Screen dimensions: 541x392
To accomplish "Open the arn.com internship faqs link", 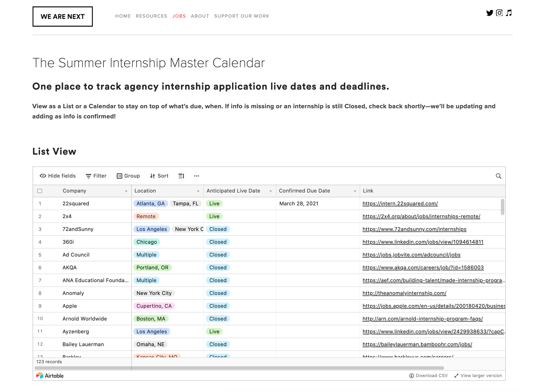I will click(423, 319).
